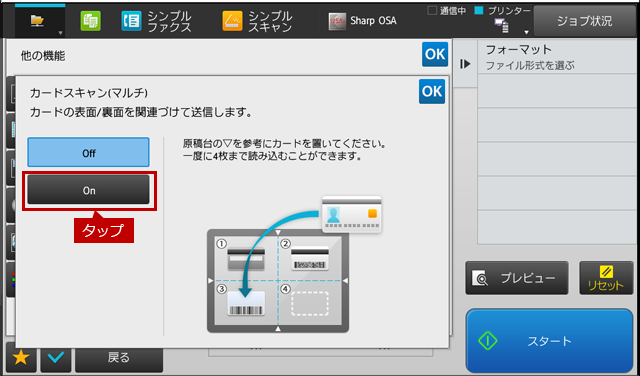640x376 pixels.
Task: Open the ジョブ状況 job status button
Action: pyautogui.click(x=584, y=21)
